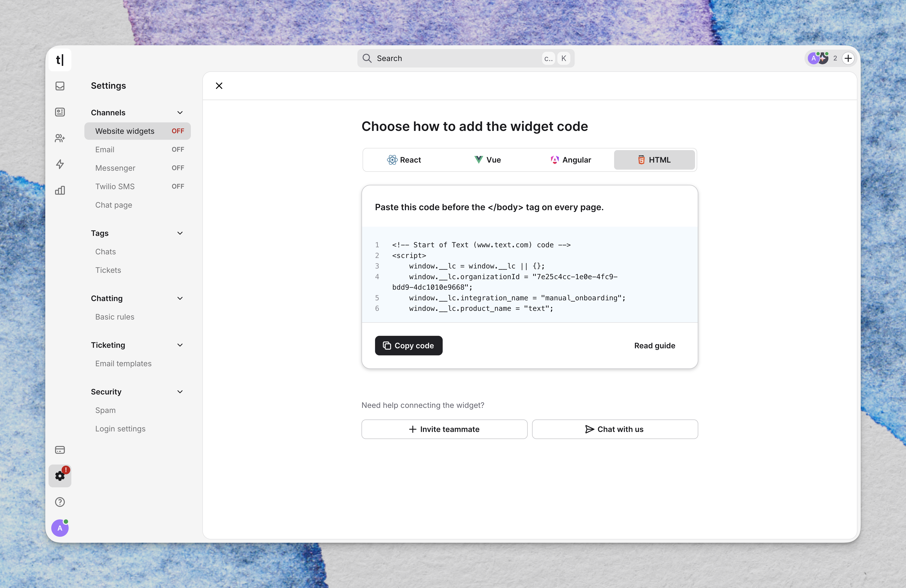
Task: Close the widget code panel
Action: tap(219, 86)
